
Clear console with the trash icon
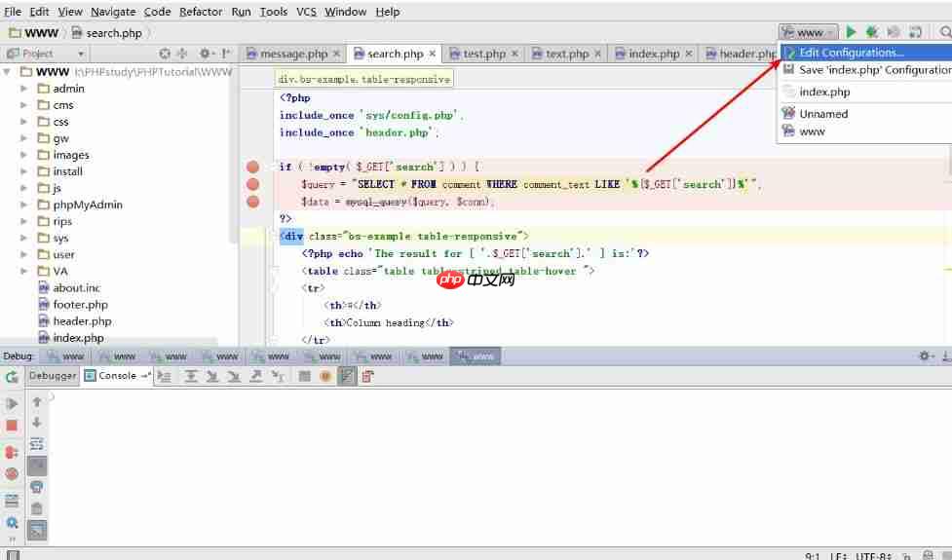[x=36, y=508]
